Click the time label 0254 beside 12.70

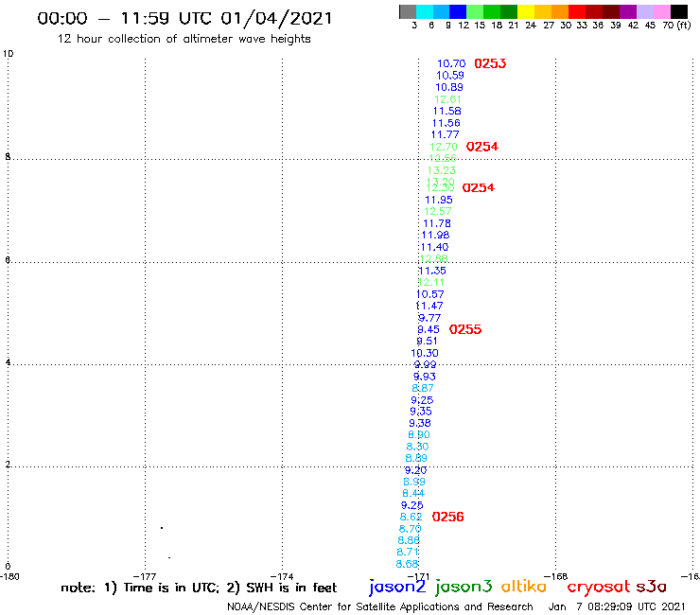[x=481, y=147]
